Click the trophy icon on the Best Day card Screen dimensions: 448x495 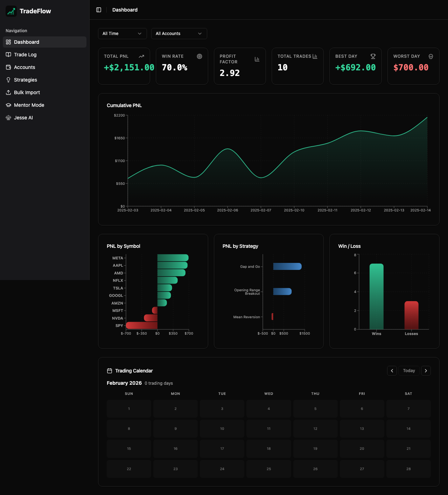click(x=373, y=56)
